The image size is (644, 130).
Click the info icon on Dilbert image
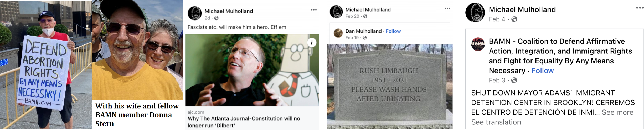tap(312, 42)
